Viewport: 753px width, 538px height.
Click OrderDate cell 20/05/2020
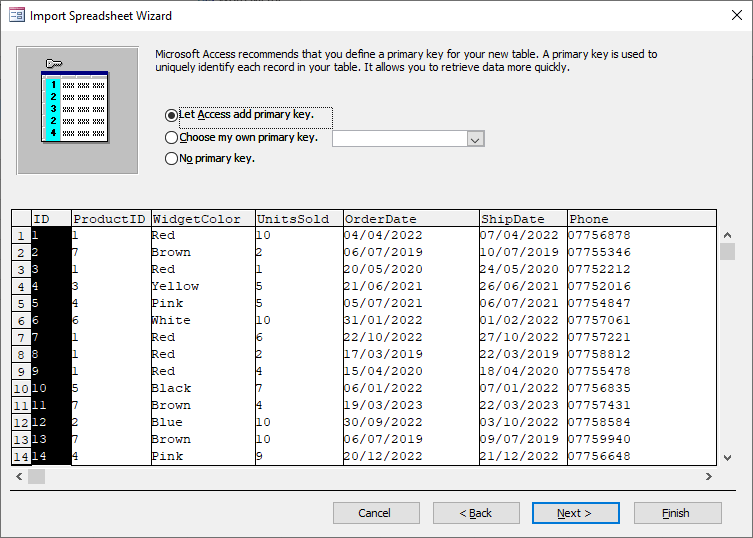pos(411,269)
